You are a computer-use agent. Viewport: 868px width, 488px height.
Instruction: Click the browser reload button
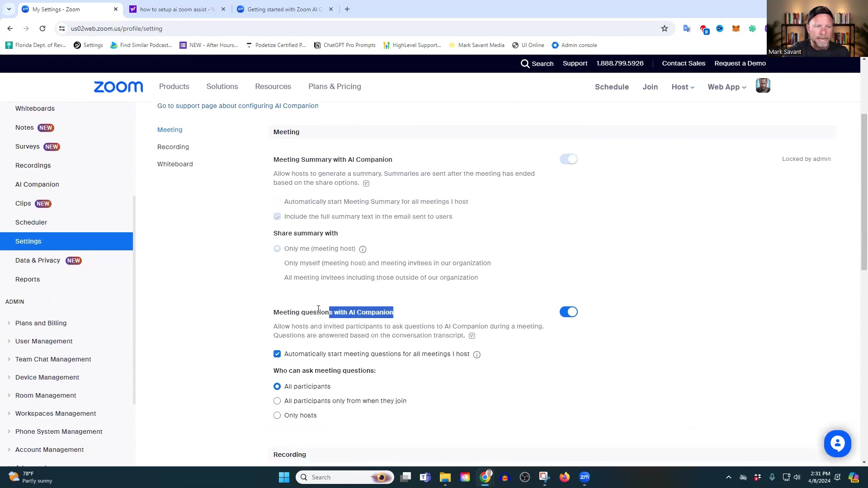point(42,28)
